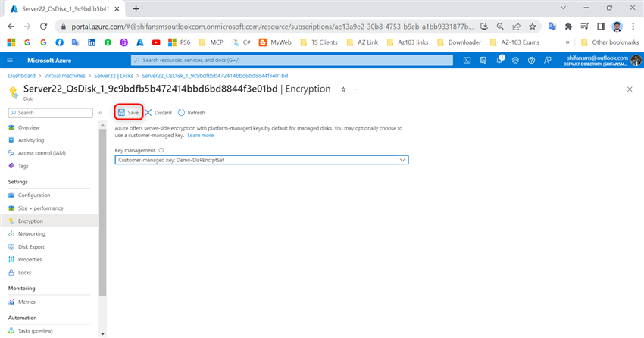Open the LinkedIn bookmark

pos(92,42)
